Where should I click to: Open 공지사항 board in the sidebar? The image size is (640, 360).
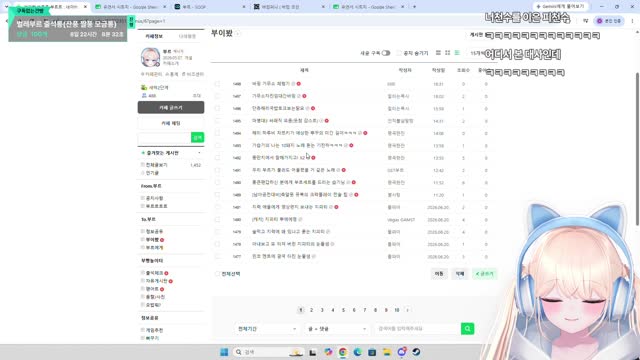pyautogui.click(x=155, y=198)
